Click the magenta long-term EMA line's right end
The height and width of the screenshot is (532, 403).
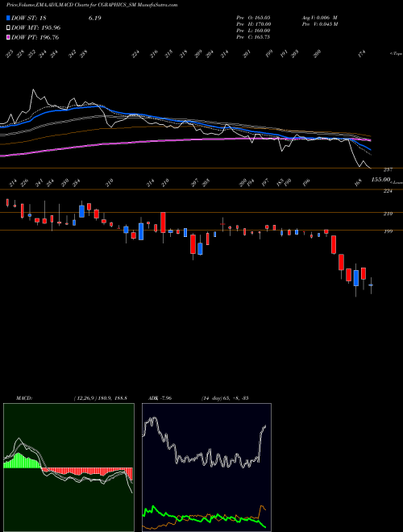click(369, 140)
